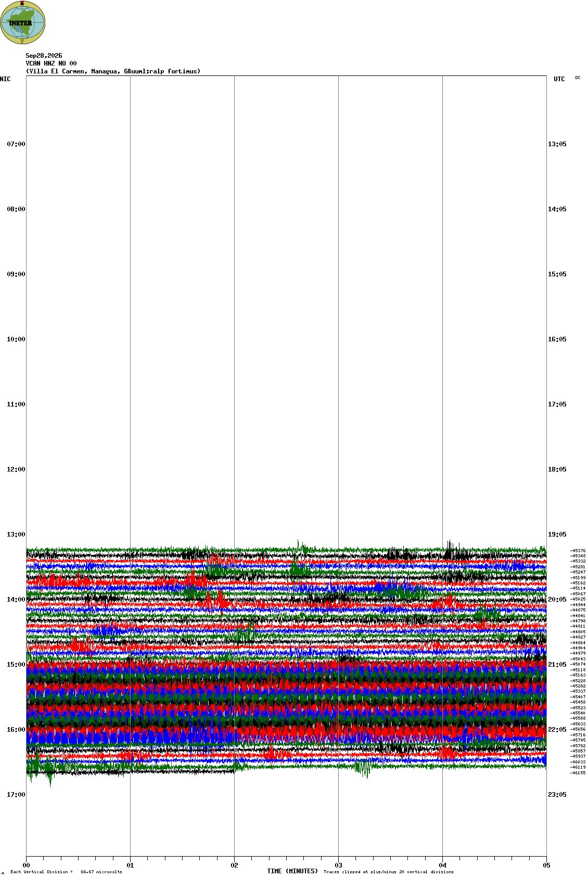Click the NIC timezone header
Viewport: 588px width, 879px height.
click(x=5, y=79)
